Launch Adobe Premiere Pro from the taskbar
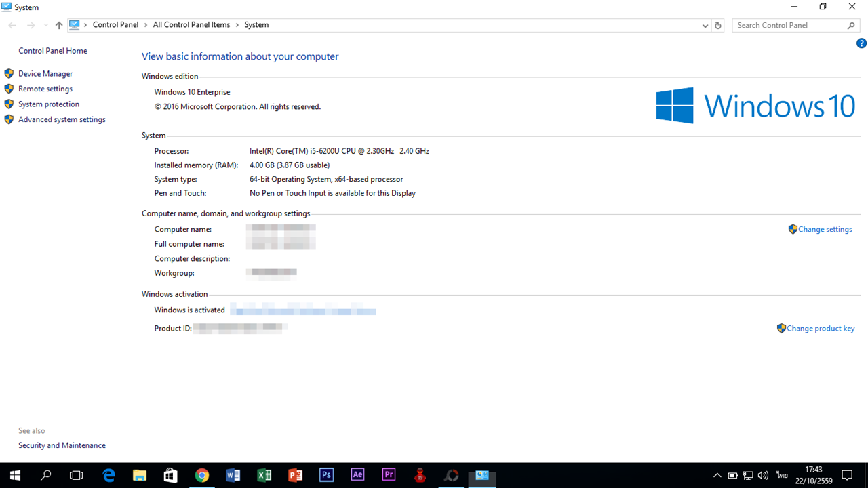This screenshot has height=488, width=868. point(389,475)
